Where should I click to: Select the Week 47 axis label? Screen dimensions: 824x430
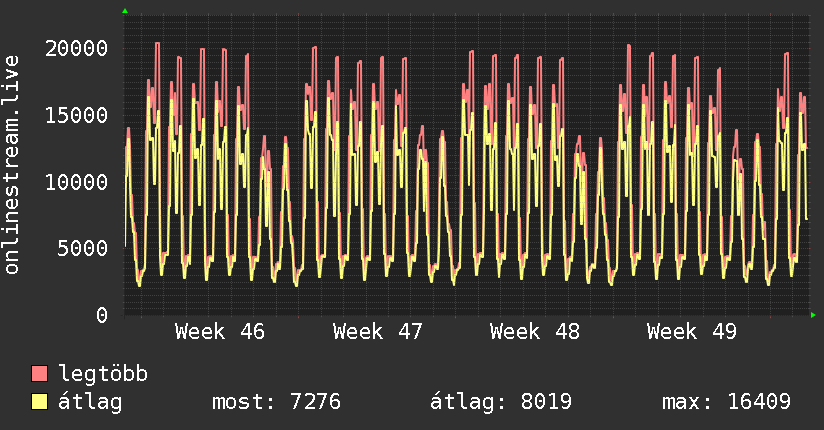[378, 332]
